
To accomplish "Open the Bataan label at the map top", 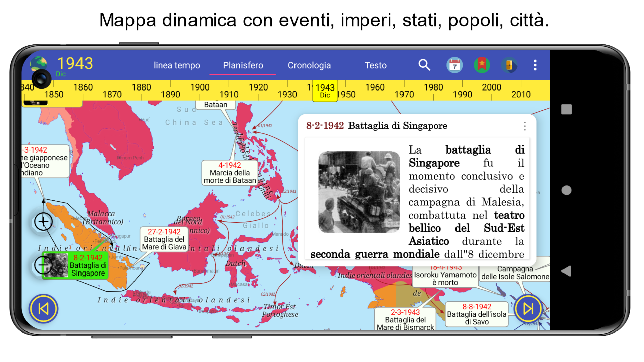I will pyautogui.click(x=216, y=105).
